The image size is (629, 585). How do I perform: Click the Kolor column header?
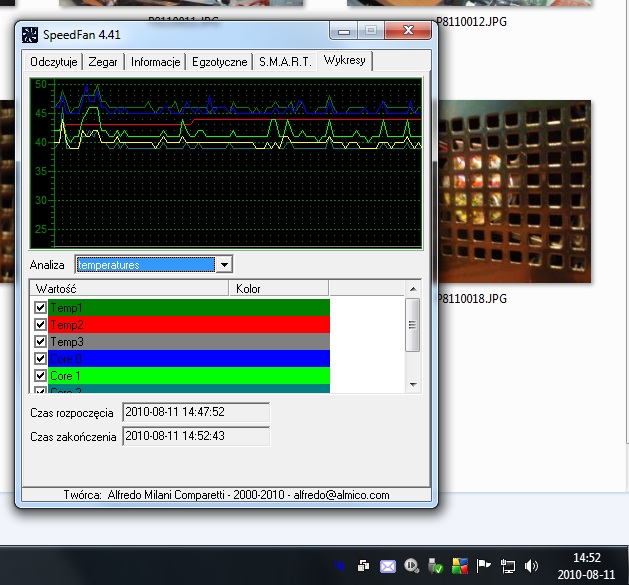coord(279,288)
